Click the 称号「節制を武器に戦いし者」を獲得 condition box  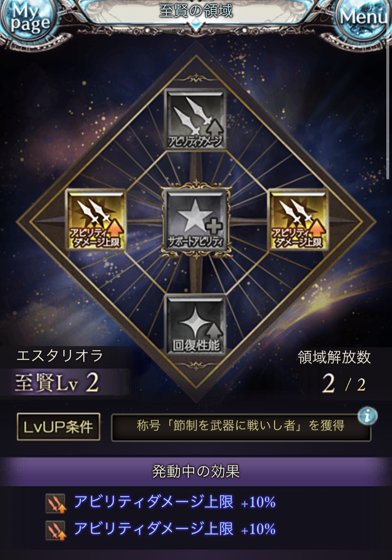point(241,427)
